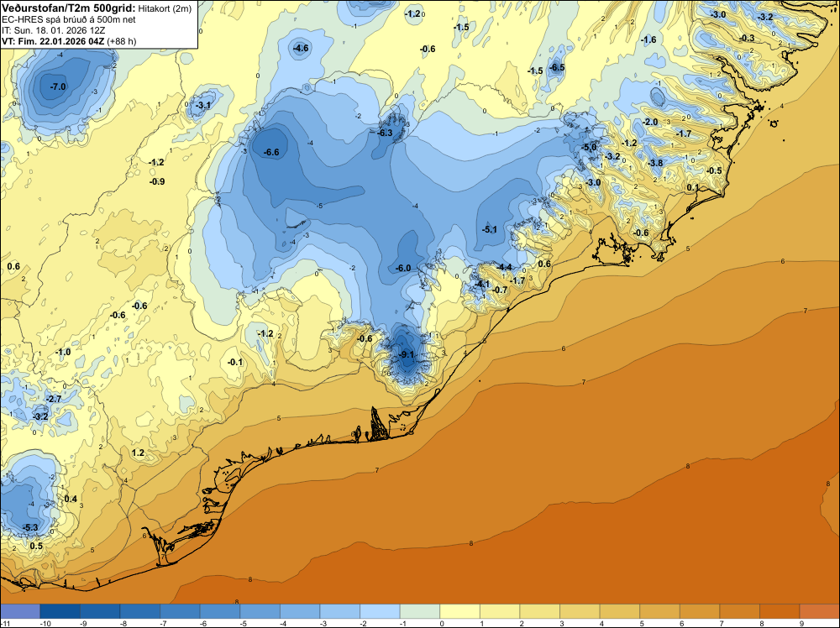
Task: Click the 'VT: Fim. 22.01.2026 04Z' valid time
Action: [53, 41]
